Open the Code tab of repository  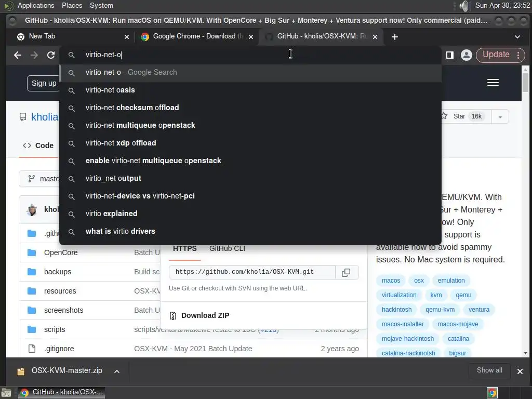pyautogui.click(x=38, y=145)
